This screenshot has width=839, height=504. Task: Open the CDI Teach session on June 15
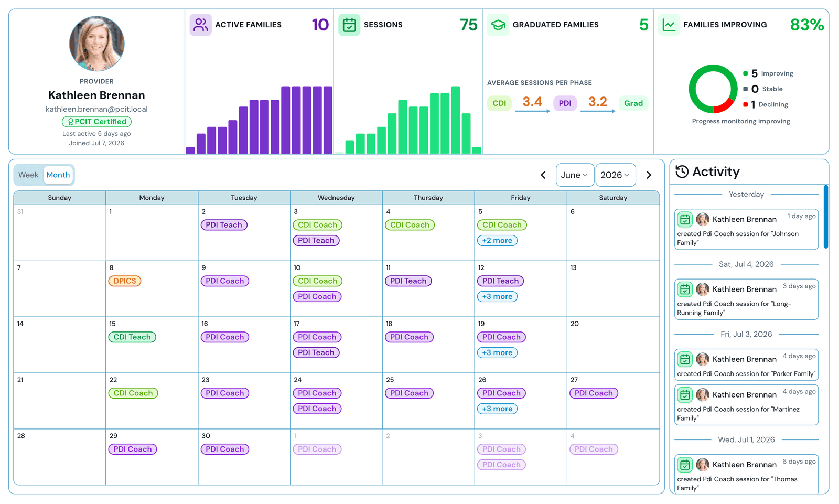(132, 337)
